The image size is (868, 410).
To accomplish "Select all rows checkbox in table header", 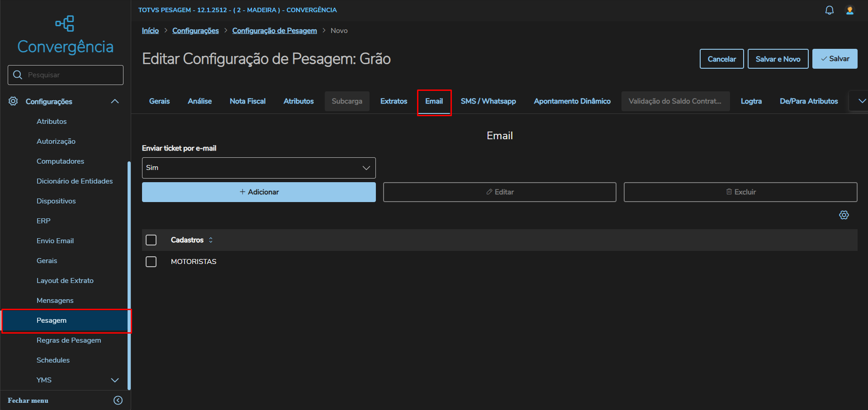I will 151,240.
